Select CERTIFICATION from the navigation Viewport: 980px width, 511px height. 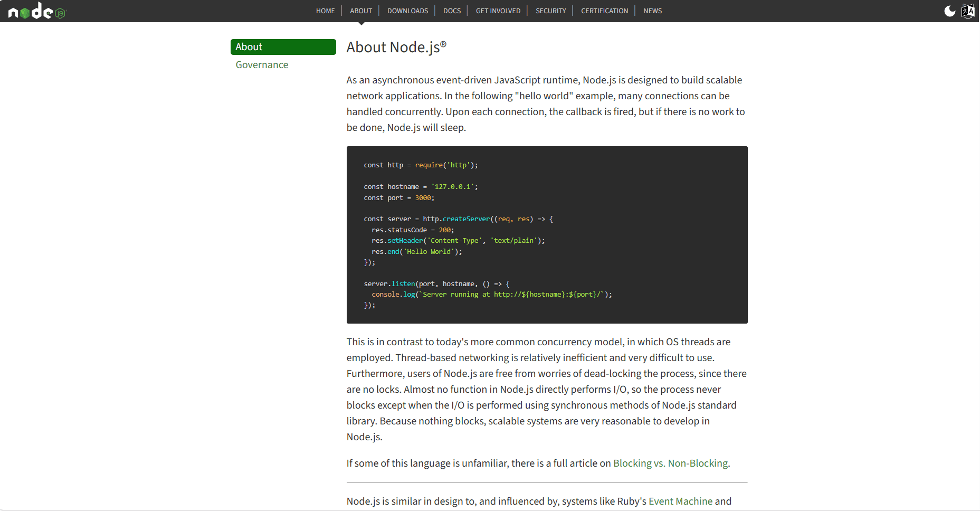604,11
